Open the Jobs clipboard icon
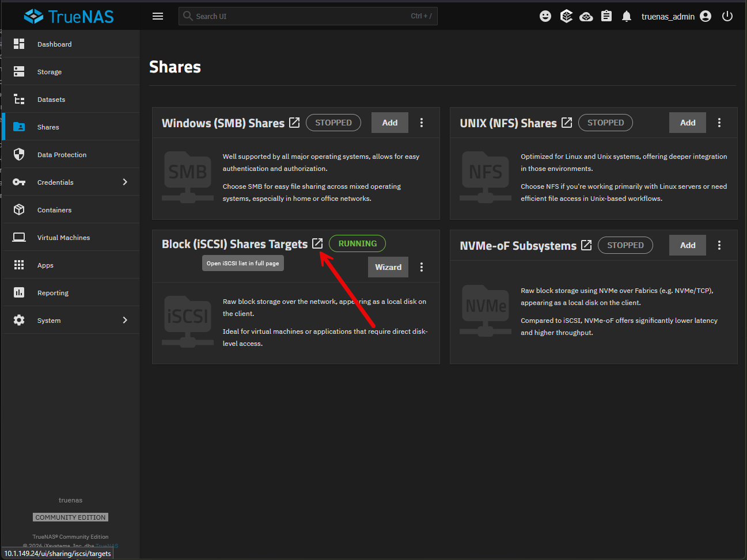This screenshot has width=747, height=560. 606,16
